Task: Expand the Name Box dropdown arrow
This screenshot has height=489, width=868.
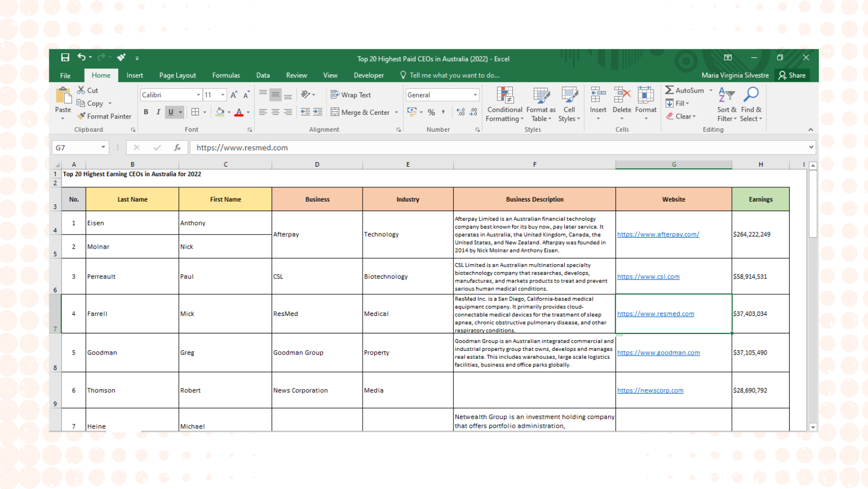Action: tap(103, 148)
